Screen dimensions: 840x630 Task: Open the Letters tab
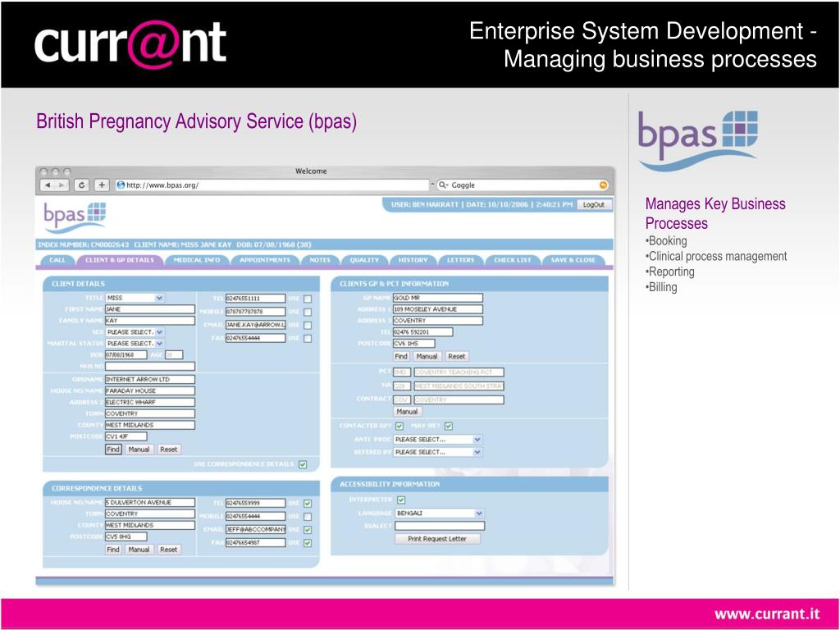pyautogui.click(x=461, y=260)
